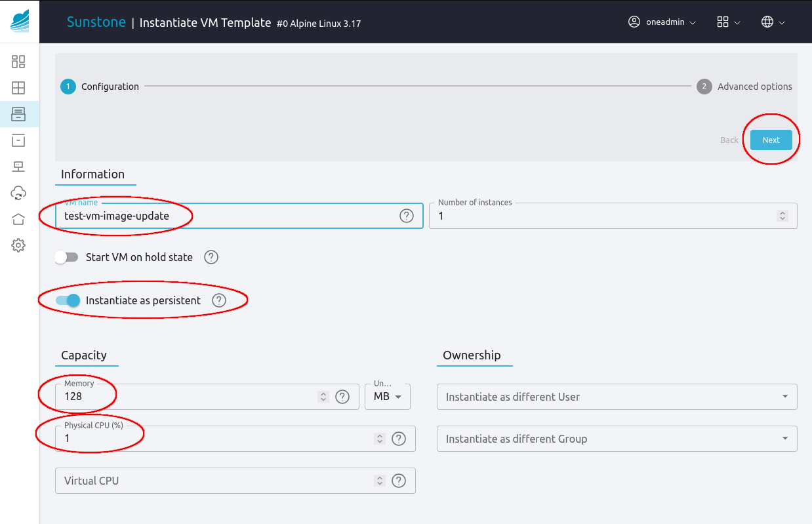
Task: Open the Infrastructure cloud-sync sidebar icon
Action: click(x=18, y=193)
